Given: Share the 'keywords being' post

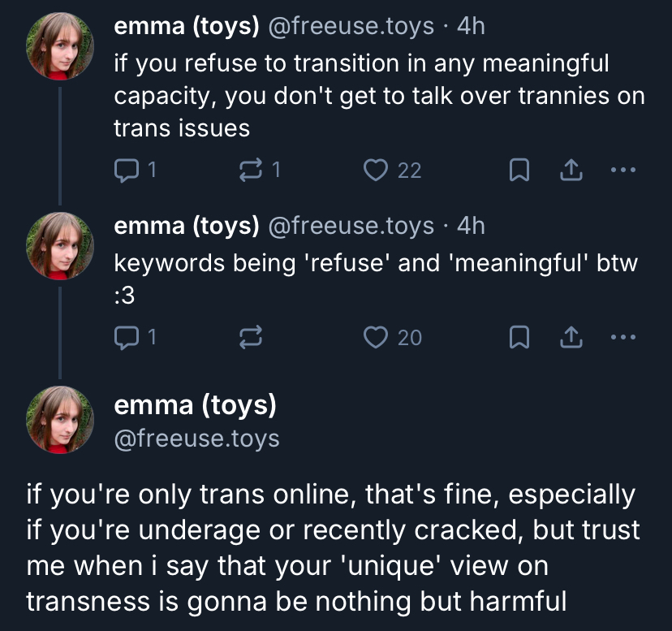Looking at the screenshot, I should (x=571, y=336).
